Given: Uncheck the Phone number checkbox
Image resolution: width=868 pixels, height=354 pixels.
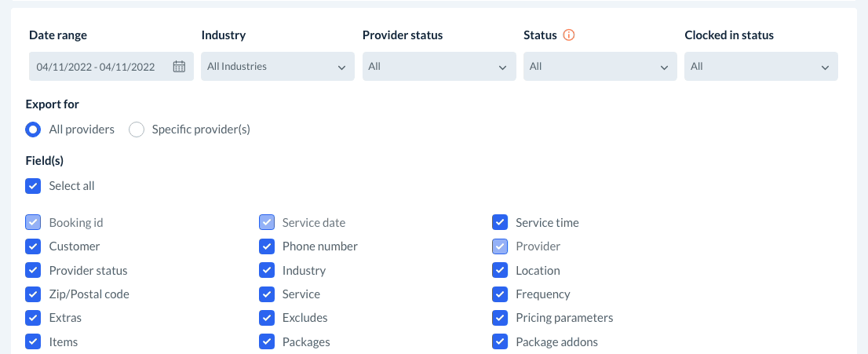Looking at the screenshot, I should pos(267,246).
